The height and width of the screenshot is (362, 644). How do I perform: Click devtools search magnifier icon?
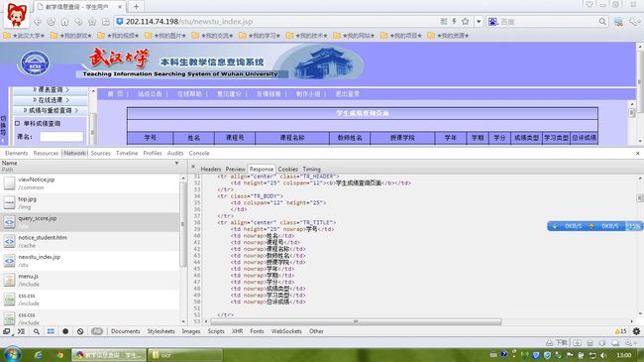(36, 331)
